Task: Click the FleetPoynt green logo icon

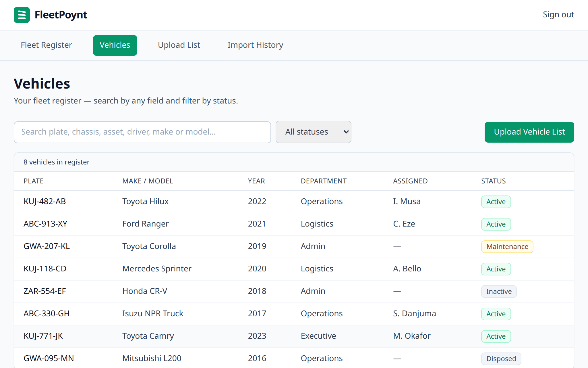Action: point(22,15)
